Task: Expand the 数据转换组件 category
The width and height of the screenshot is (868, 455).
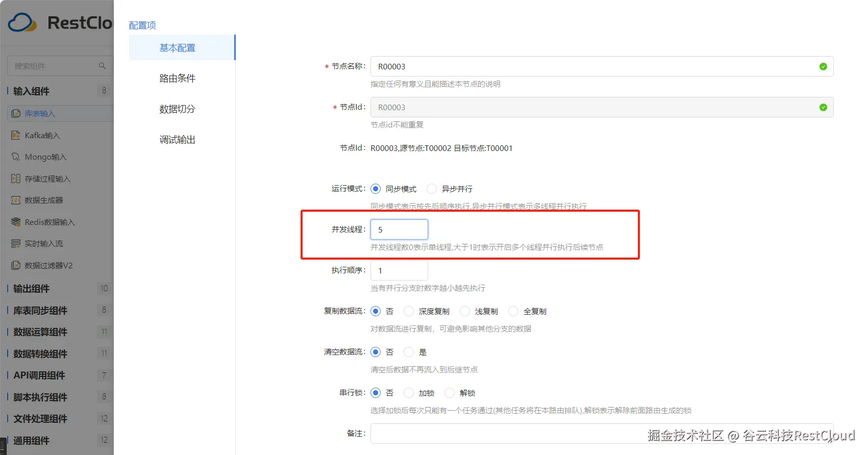Action: tap(40, 353)
